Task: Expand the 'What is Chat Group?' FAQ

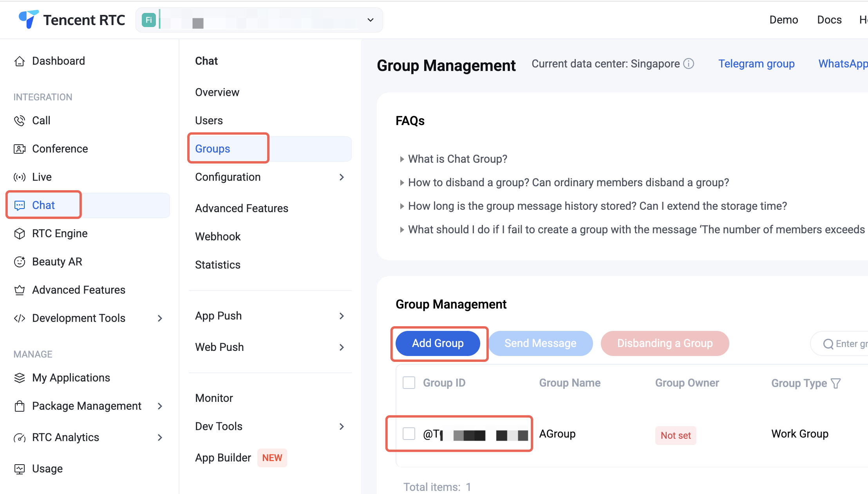Action: click(454, 159)
